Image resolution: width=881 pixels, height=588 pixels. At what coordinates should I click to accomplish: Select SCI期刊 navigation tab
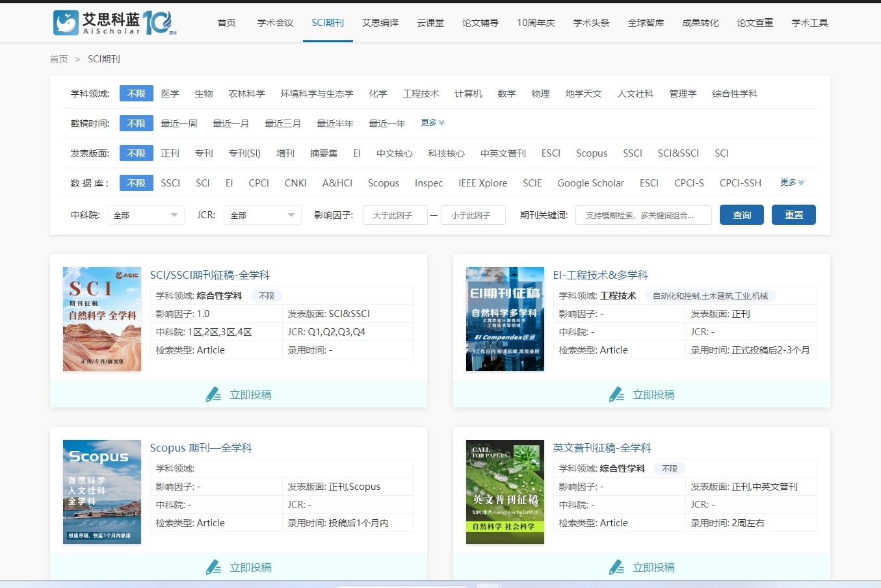[328, 23]
